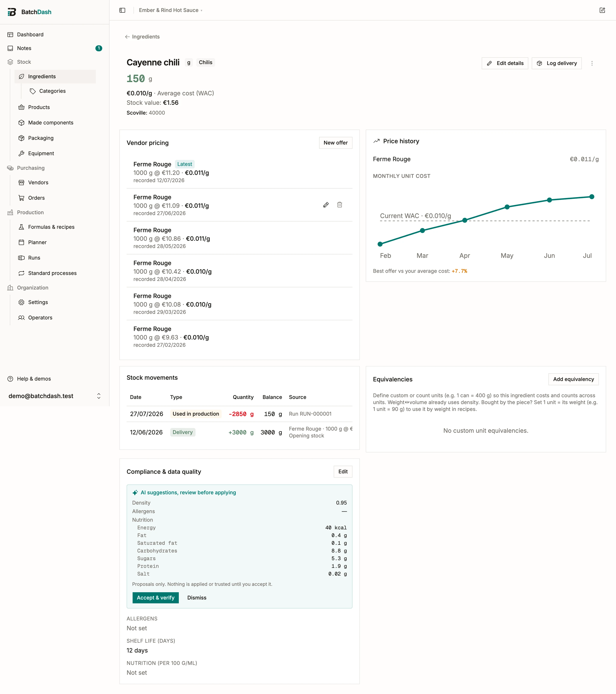Image resolution: width=616 pixels, height=694 pixels.
Task: Click the Runs icon in sidebar
Action: point(21,258)
